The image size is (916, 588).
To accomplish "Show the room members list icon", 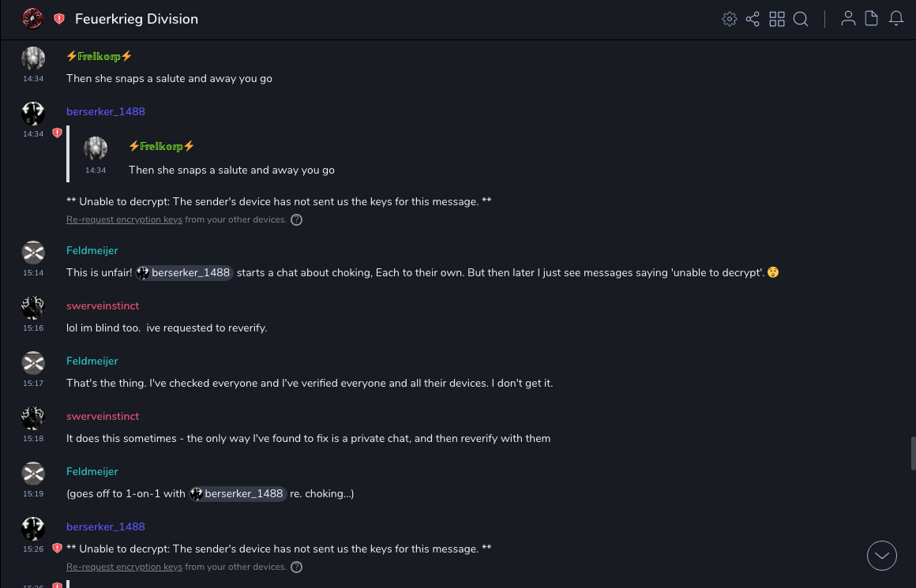I will pyautogui.click(x=848, y=19).
